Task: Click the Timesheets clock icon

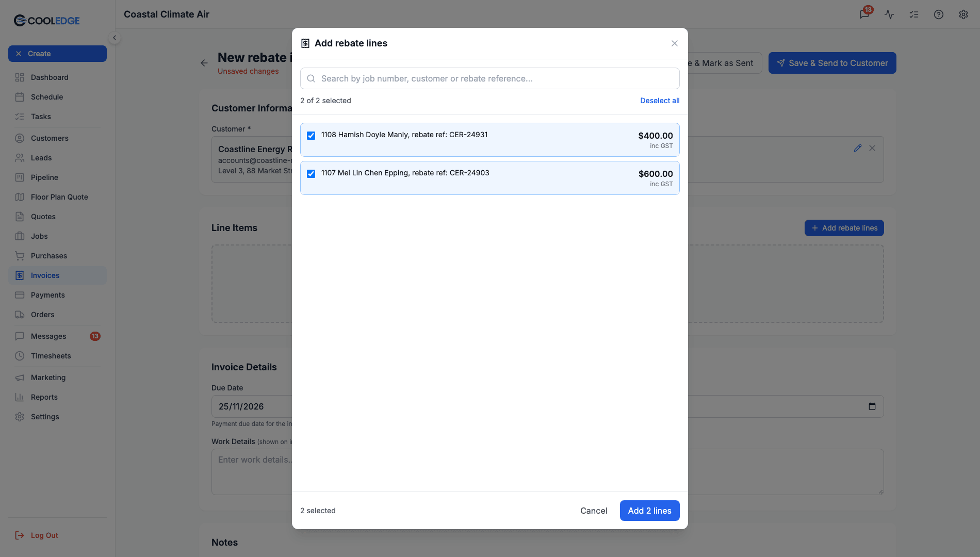Action: (20, 356)
